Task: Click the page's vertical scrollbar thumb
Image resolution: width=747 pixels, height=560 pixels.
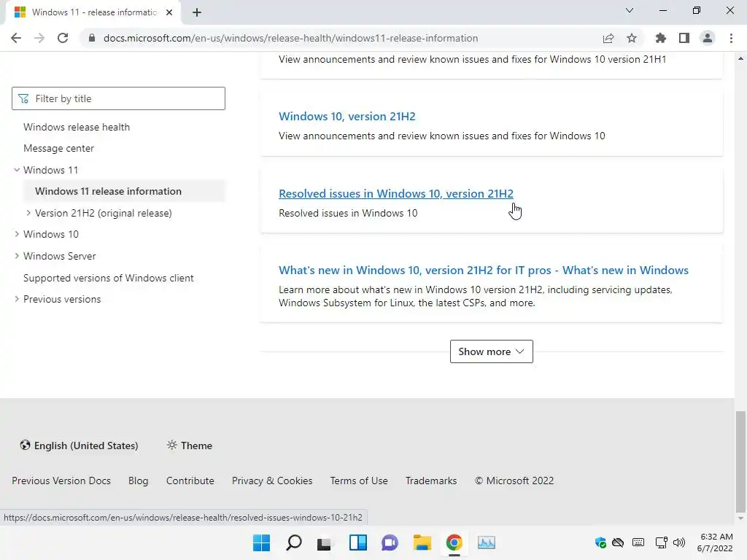Action: pyautogui.click(x=740, y=460)
